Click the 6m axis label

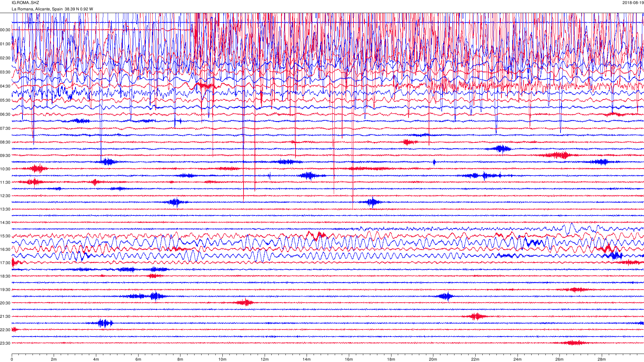click(138, 359)
